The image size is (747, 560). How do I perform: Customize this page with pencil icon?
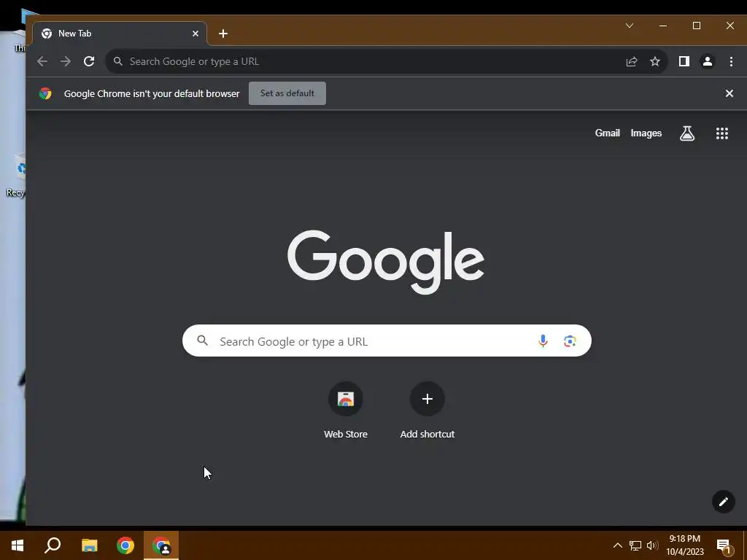click(724, 502)
